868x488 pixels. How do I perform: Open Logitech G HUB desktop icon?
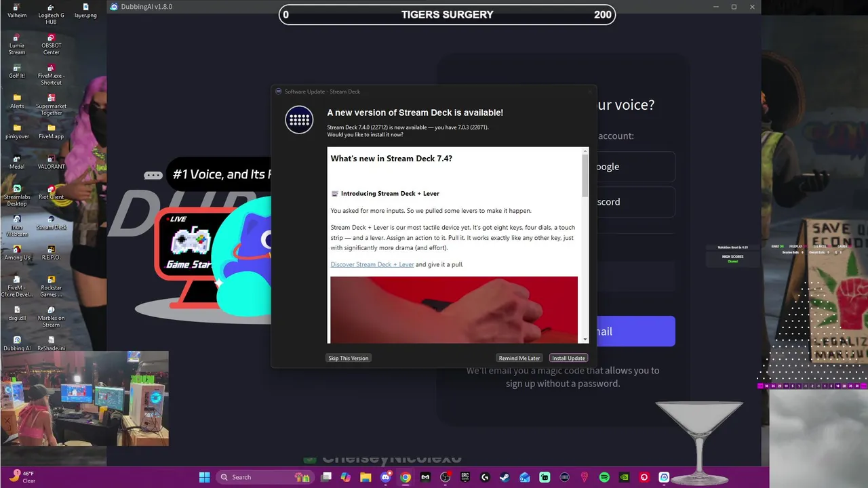tap(51, 14)
